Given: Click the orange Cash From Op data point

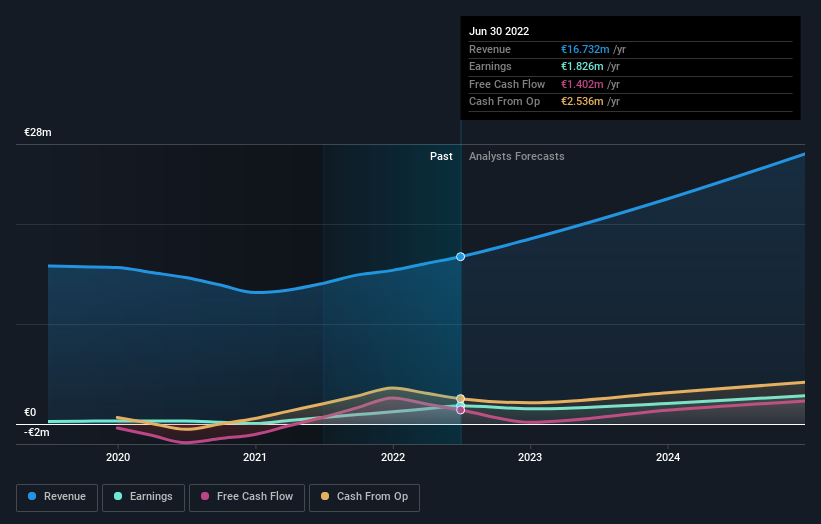Looking at the screenshot, I should 460,399.
